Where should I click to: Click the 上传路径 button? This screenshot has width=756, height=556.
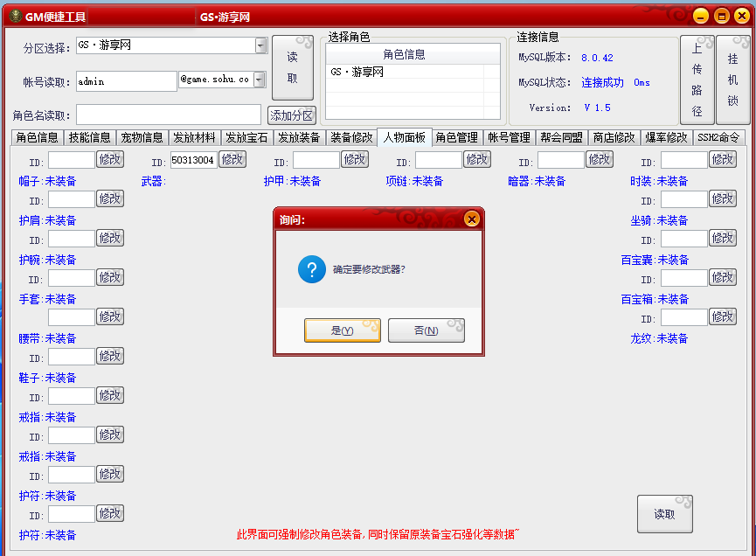click(x=697, y=80)
